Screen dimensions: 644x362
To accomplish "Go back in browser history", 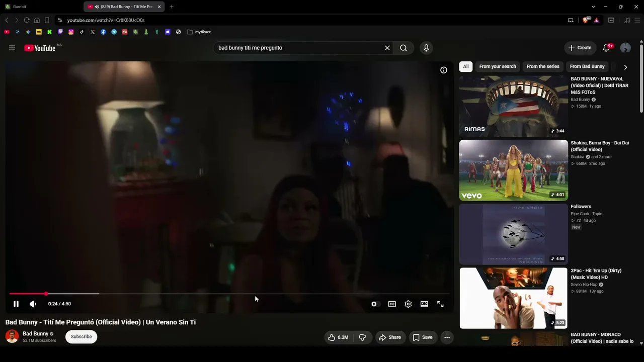I will click(7, 20).
